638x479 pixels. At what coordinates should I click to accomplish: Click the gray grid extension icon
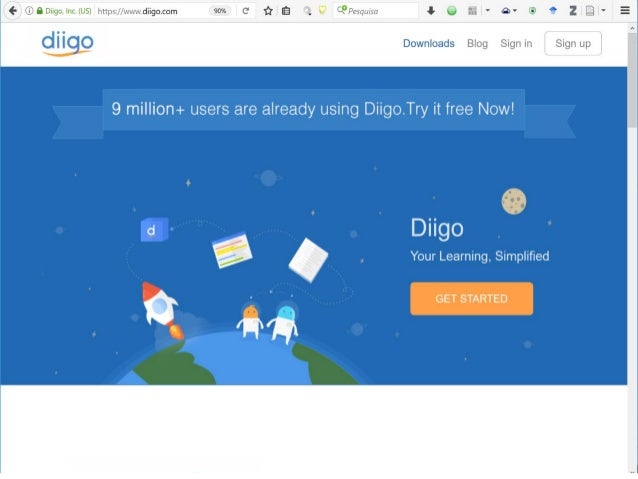[x=472, y=11]
